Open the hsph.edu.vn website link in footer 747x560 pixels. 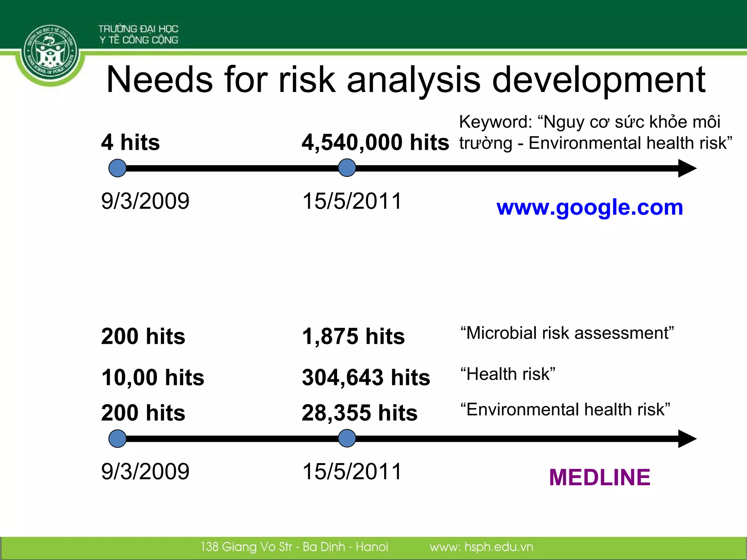pos(481,547)
